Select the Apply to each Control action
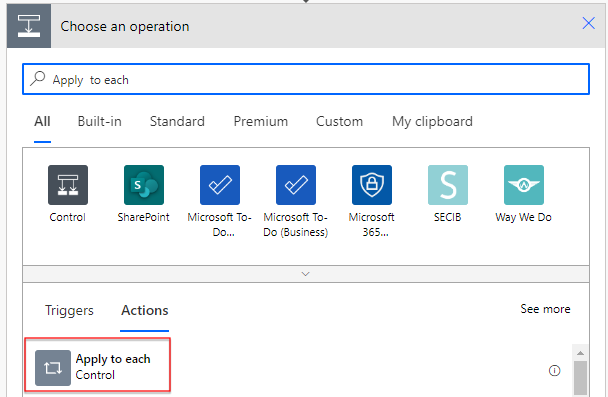Screen dimensions: 608x397 click(97, 365)
